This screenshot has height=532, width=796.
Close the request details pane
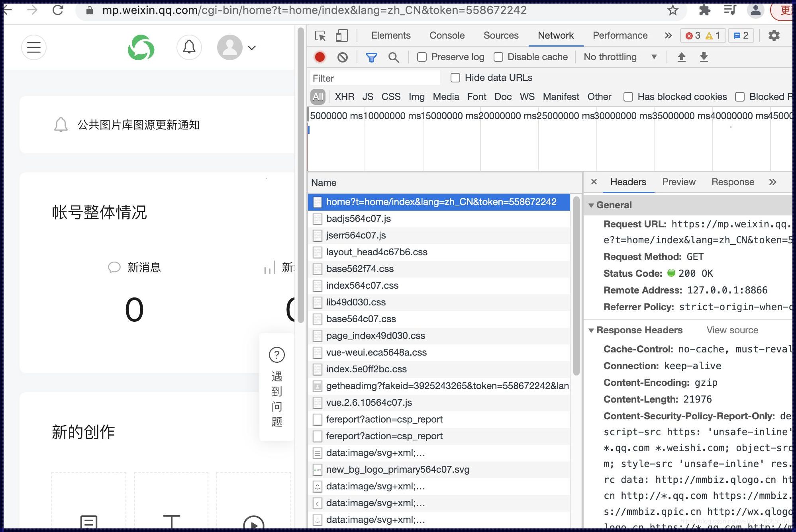click(x=594, y=182)
